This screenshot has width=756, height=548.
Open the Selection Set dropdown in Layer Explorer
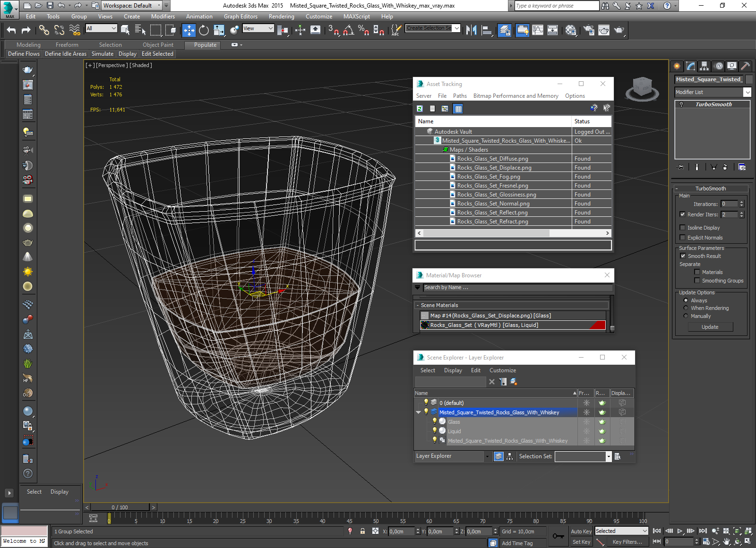click(609, 456)
